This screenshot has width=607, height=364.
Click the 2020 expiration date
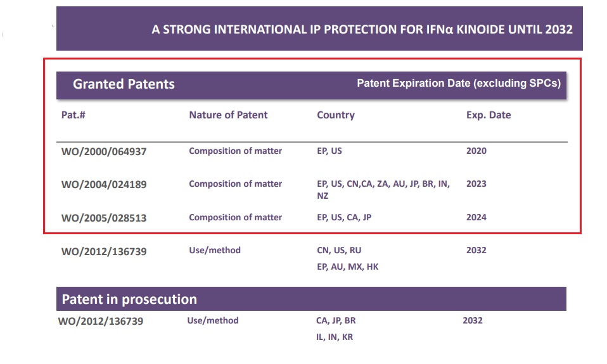click(476, 151)
